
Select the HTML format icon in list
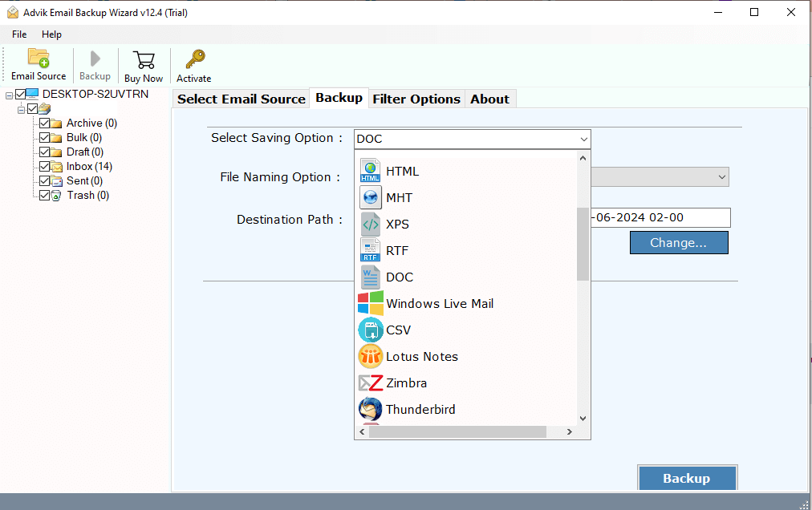370,171
